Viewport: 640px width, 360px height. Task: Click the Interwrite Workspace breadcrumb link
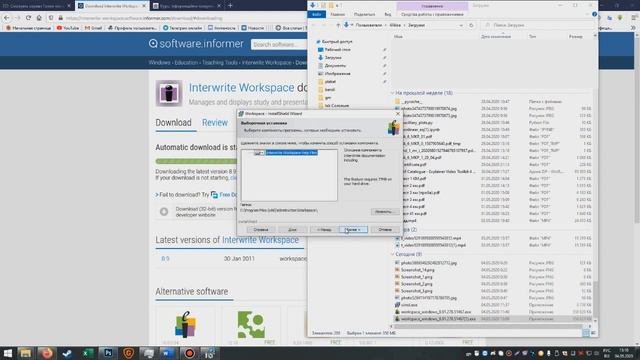(x=267, y=63)
